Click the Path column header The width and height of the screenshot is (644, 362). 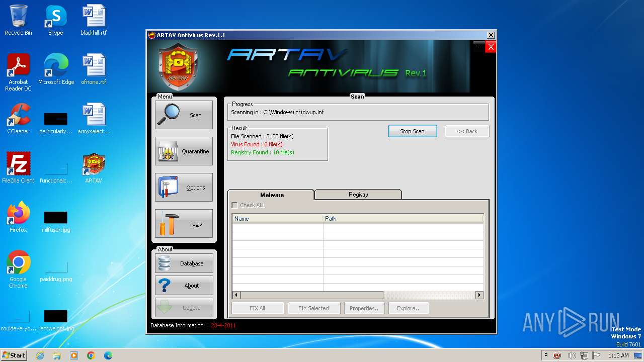click(x=403, y=219)
